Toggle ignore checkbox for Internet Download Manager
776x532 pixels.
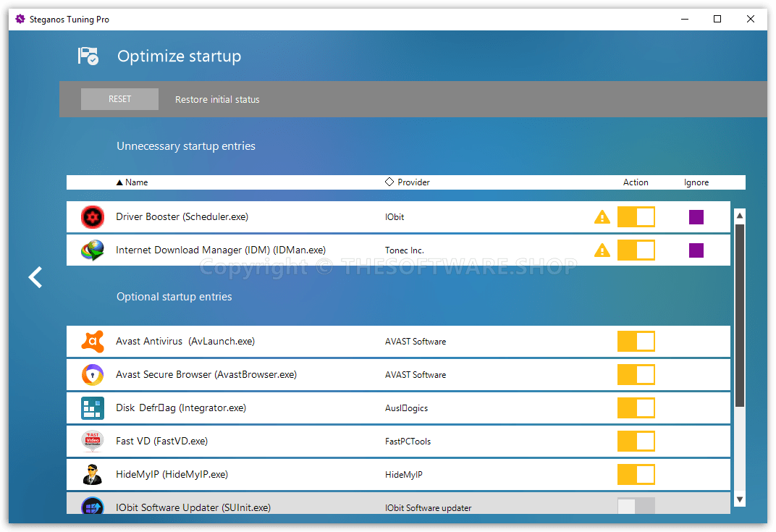(x=696, y=250)
